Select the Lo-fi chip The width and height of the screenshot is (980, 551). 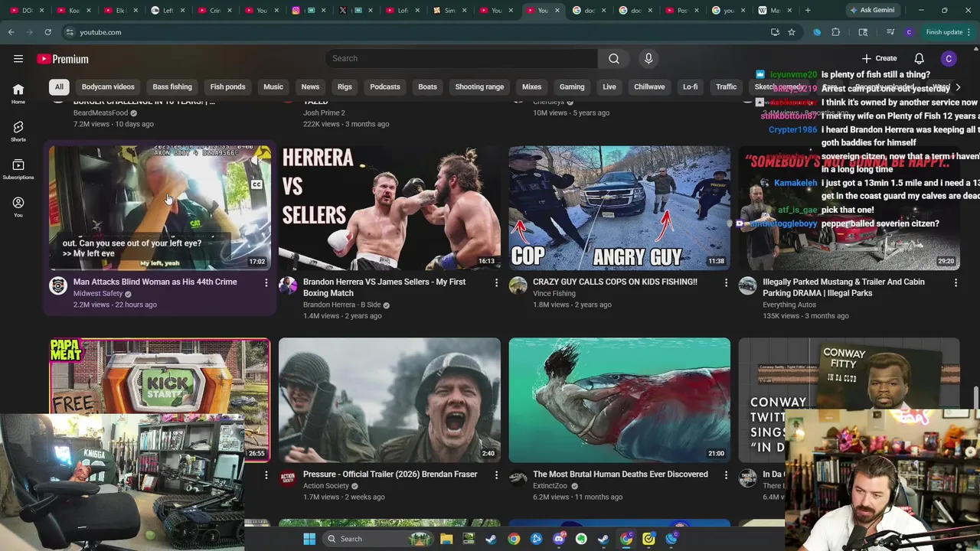[x=690, y=87]
